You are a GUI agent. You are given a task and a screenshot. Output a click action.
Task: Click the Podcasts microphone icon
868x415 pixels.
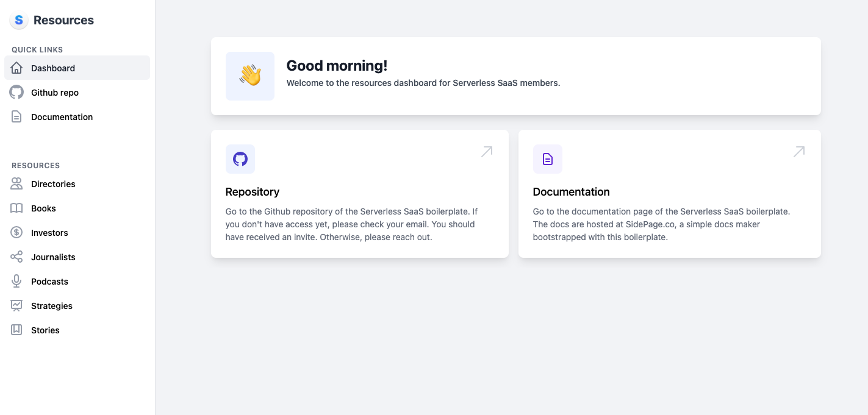(16, 281)
